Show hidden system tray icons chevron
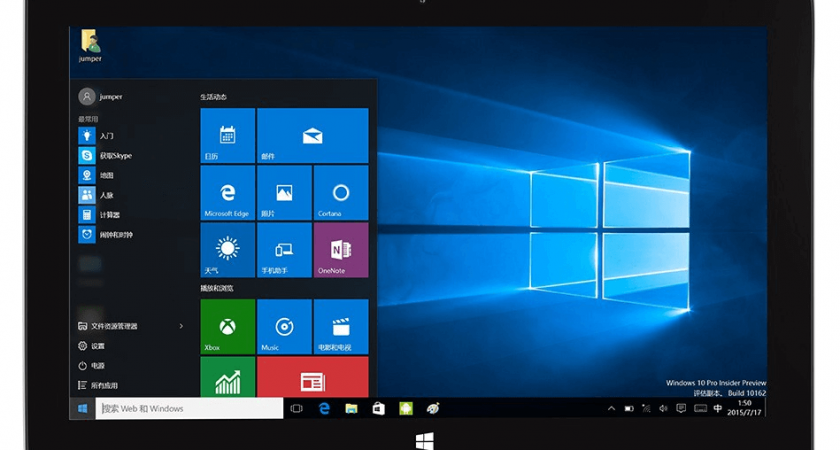This screenshot has height=450, width=840. click(x=612, y=409)
